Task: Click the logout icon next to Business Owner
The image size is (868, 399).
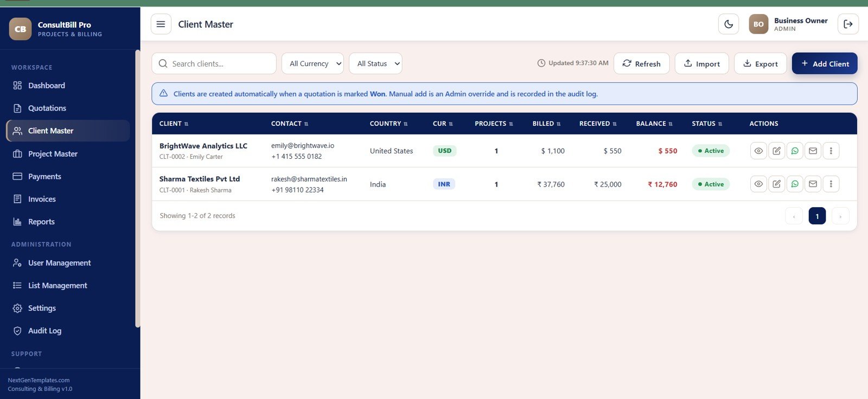Action: coord(848,24)
